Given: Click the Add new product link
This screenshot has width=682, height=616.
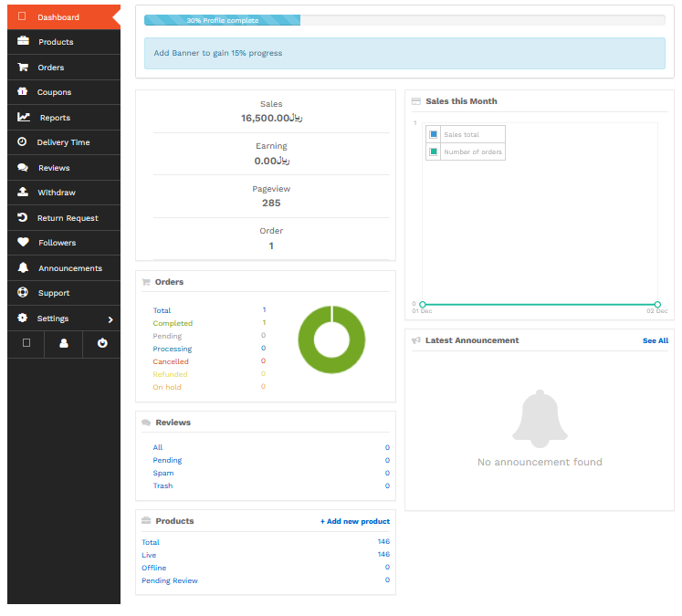Looking at the screenshot, I should click(355, 521).
